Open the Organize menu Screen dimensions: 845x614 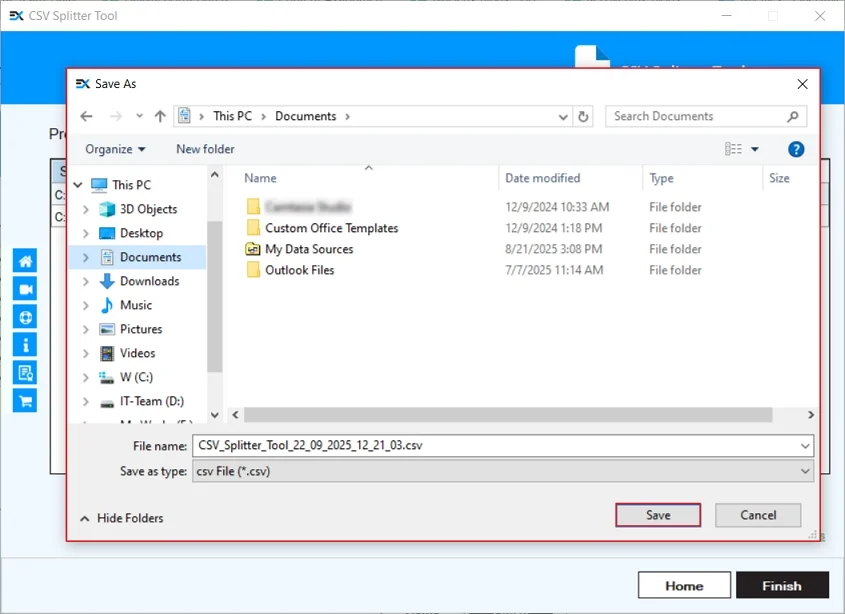tap(115, 149)
